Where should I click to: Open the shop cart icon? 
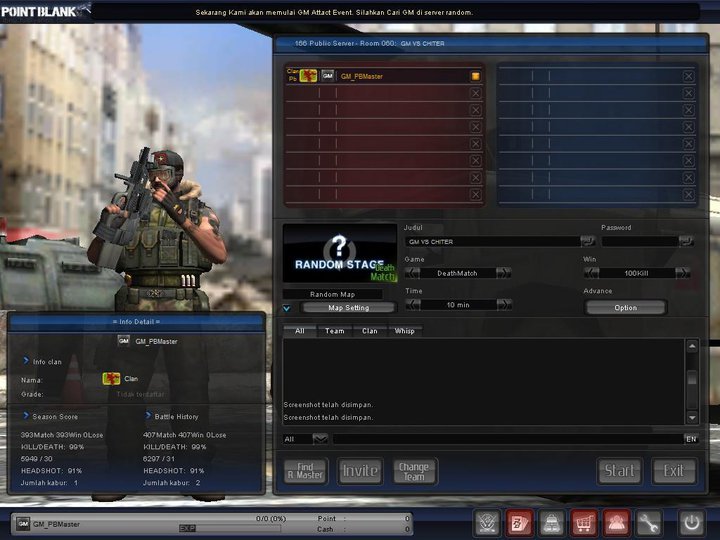coord(584,523)
